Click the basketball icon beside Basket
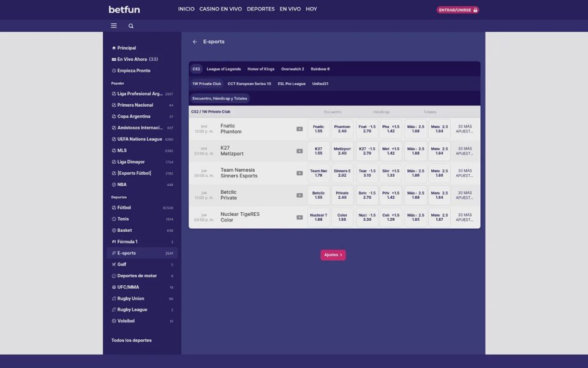588x368 pixels. (114, 231)
